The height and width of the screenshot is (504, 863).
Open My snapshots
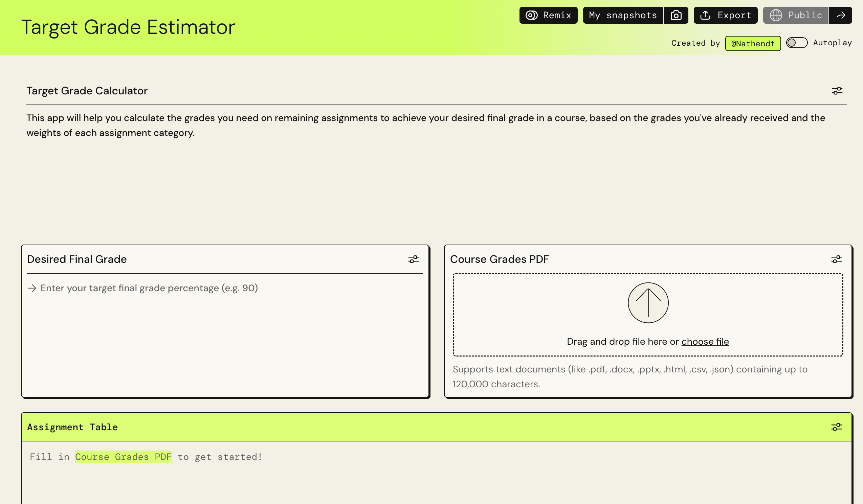tap(623, 16)
